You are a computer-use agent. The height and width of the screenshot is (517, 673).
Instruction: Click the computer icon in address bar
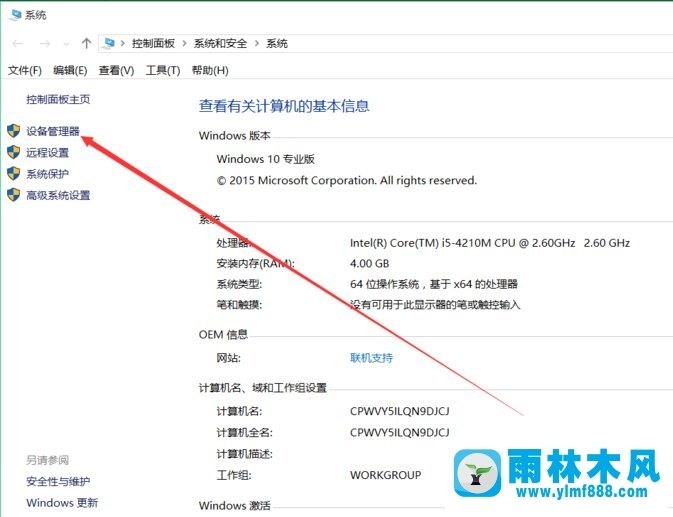pyautogui.click(x=109, y=43)
